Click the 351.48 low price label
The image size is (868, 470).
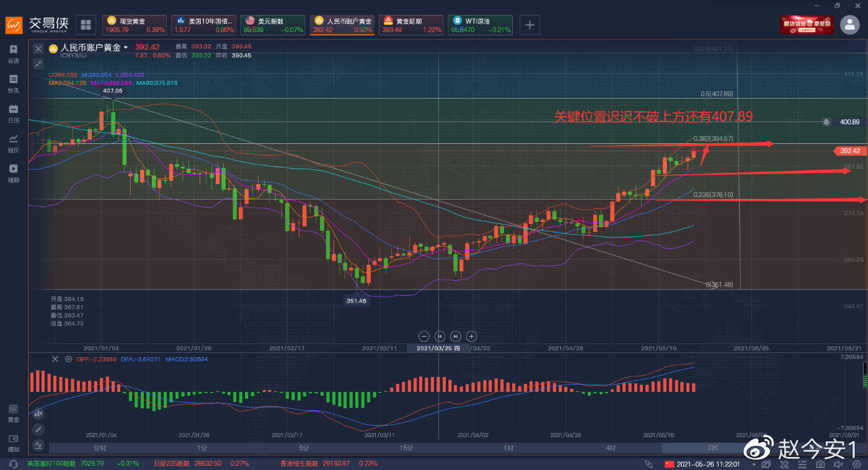[x=356, y=301]
